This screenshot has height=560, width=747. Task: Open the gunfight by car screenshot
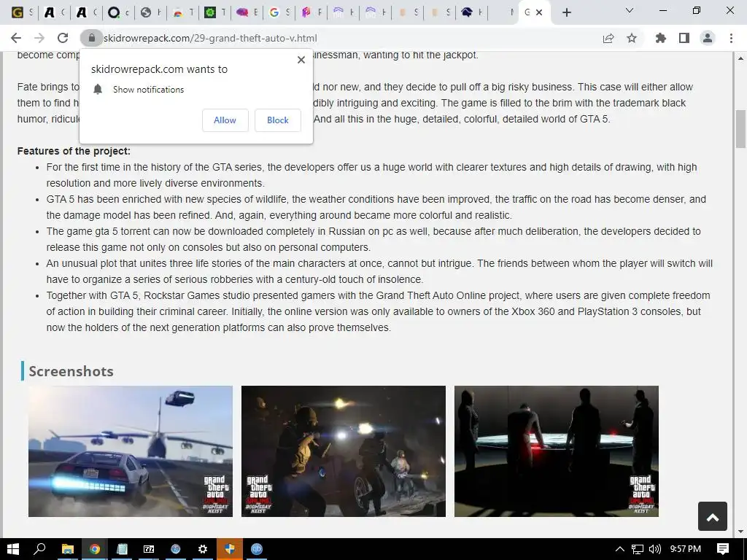(x=344, y=451)
